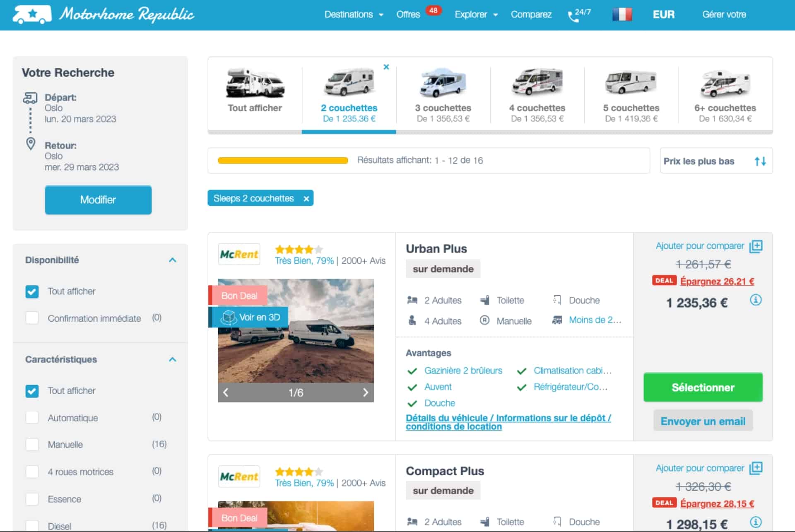
Task: Click Ajouter pour comparer on Urban Plus
Action: coord(700,246)
